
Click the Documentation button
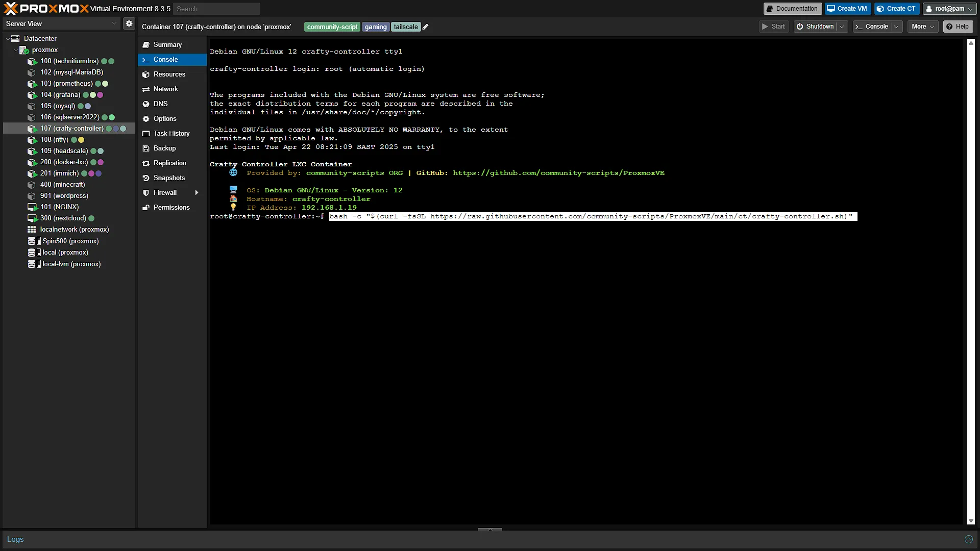792,9
